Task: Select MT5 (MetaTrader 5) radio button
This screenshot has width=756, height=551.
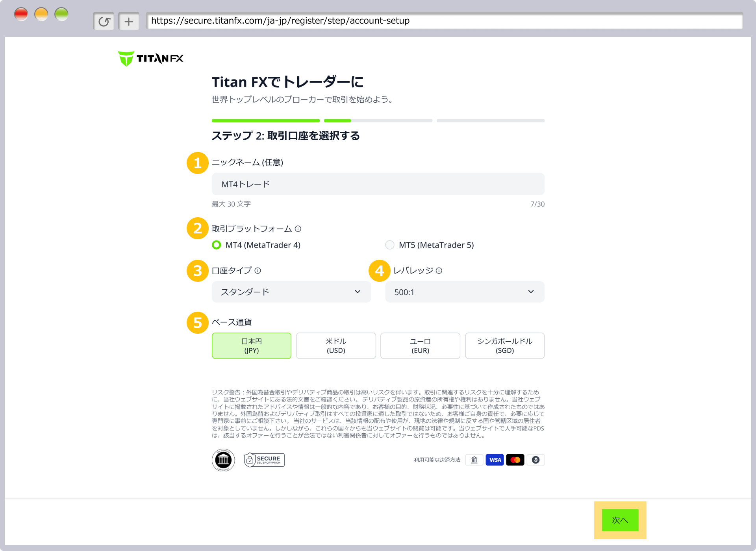Action: pyautogui.click(x=390, y=245)
